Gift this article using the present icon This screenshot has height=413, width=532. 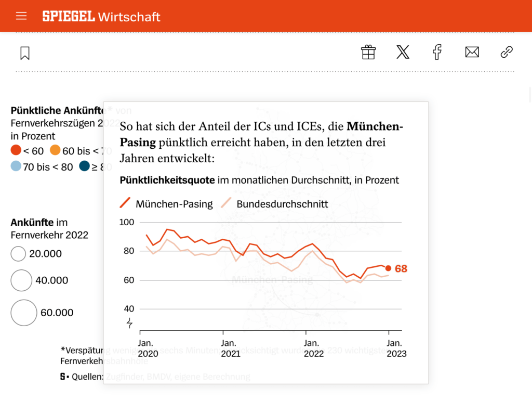(368, 53)
